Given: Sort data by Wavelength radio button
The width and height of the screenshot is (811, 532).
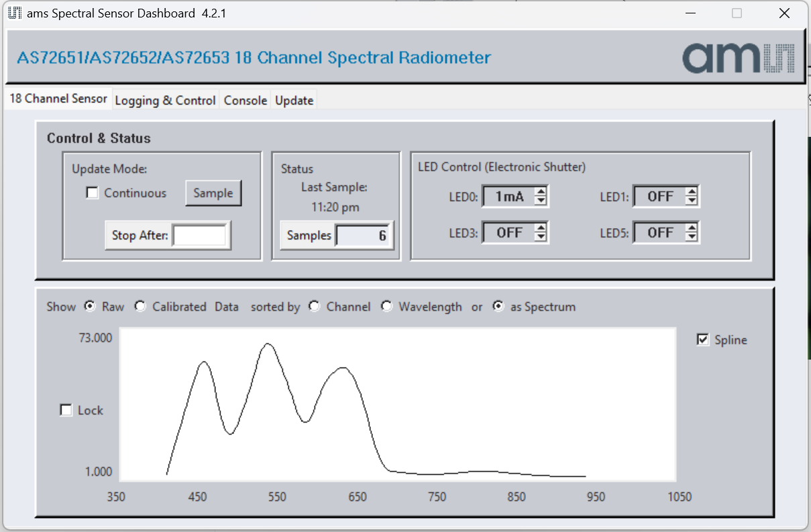Looking at the screenshot, I should coord(387,307).
